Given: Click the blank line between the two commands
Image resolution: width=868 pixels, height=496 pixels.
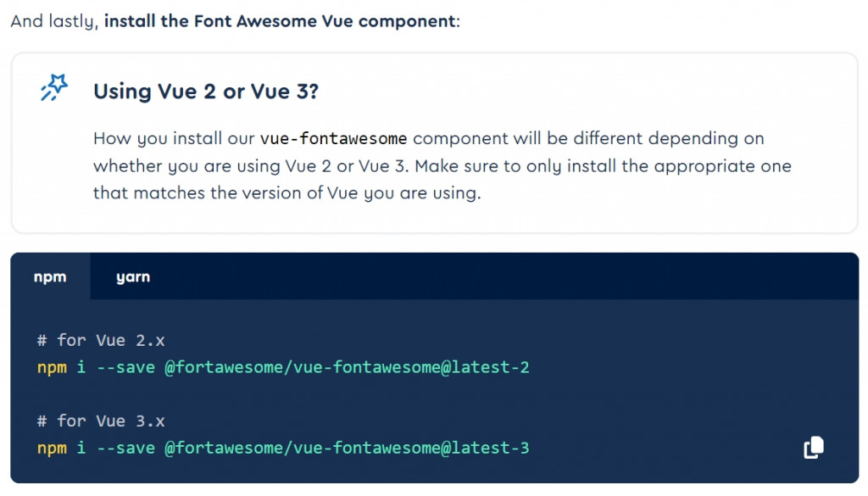Looking at the screenshot, I should coord(254,394).
